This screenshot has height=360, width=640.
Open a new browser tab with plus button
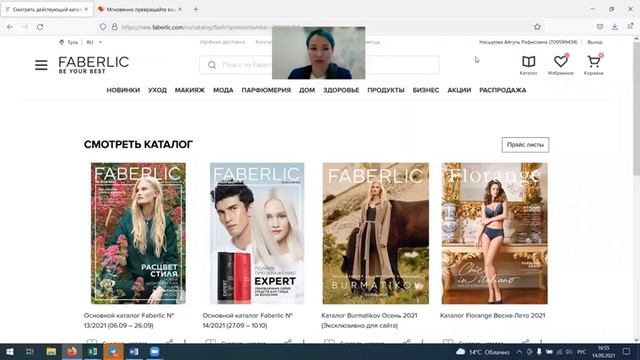click(196, 9)
